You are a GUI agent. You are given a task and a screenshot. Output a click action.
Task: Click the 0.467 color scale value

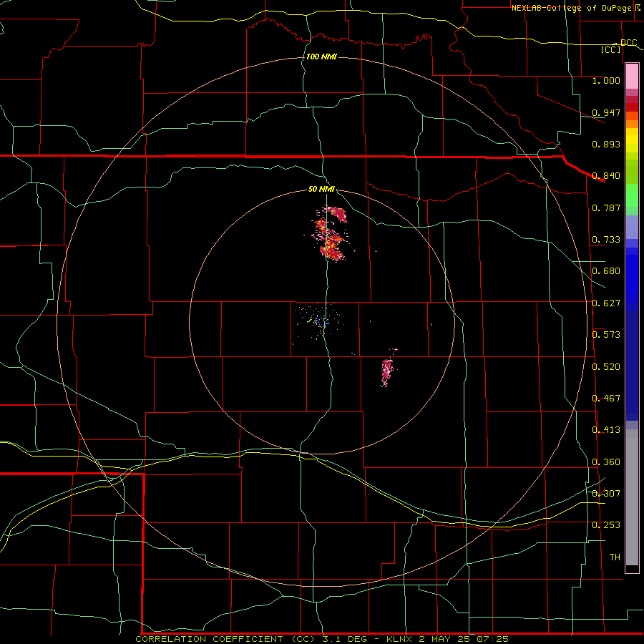pos(606,399)
